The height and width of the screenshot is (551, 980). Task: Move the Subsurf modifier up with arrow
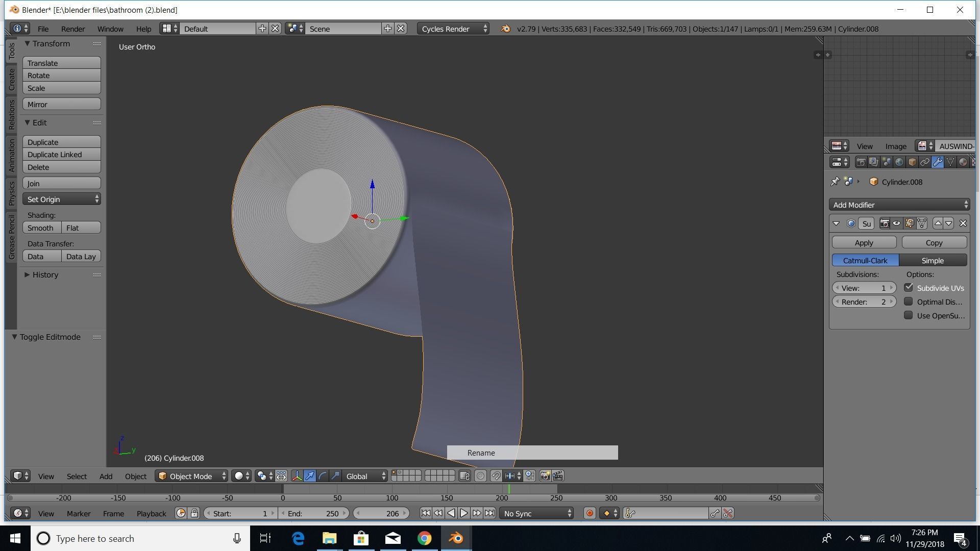pos(938,223)
